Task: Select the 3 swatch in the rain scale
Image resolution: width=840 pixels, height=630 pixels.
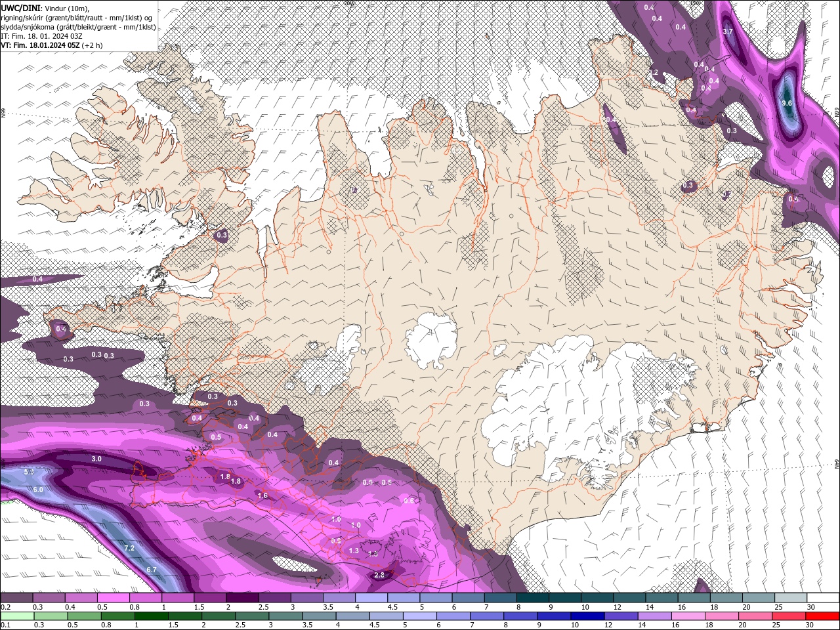Action: point(285,616)
